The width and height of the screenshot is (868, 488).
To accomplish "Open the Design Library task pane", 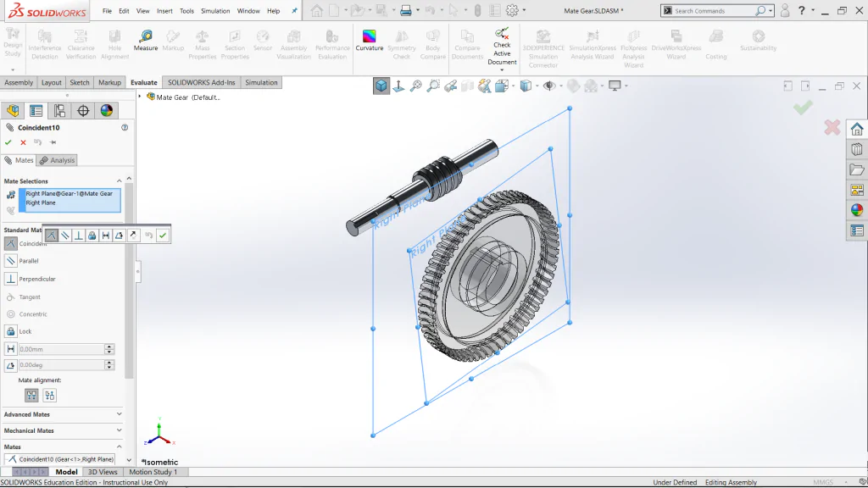I will [x=857, y=149].
